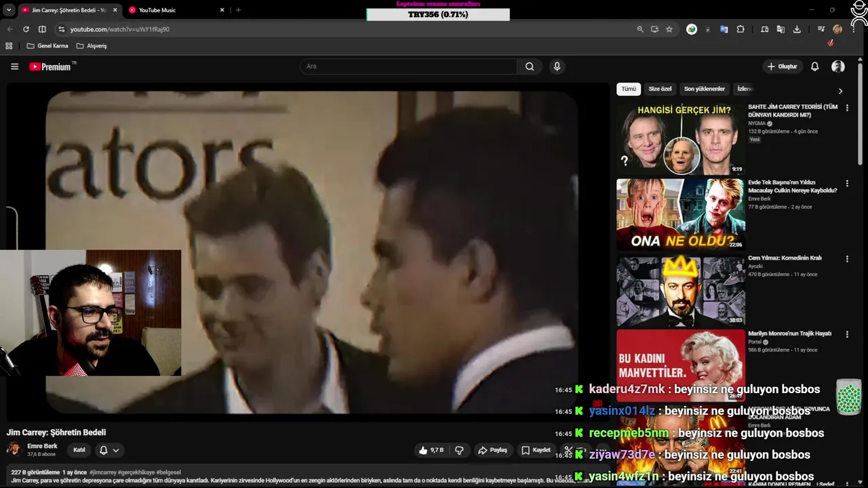Click the Oluştur create button
The image size is (868, 488).
tap(782, 66)
